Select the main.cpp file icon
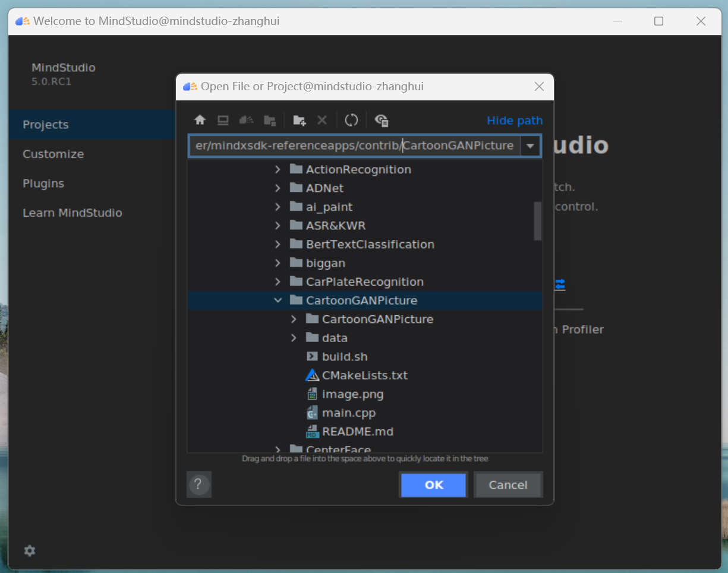Viewport: 728px width, 573px height. click(313, 413)
